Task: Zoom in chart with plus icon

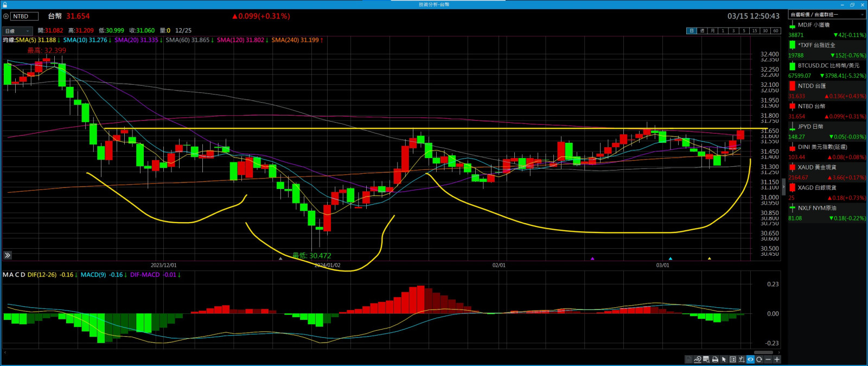Action: click(777, 359)
